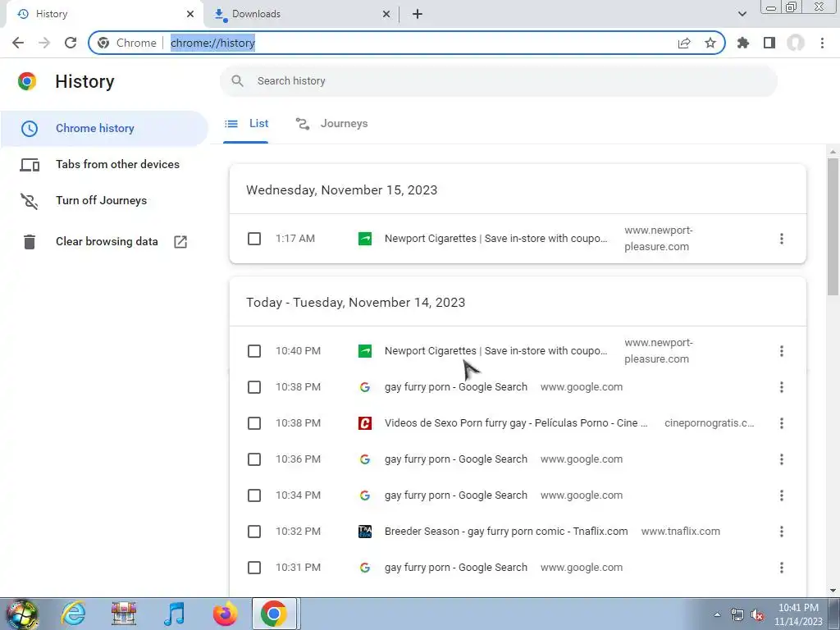Image resolution: width=840 pixels, height=630 pixels.
Task: Open actions menu for 1:17 AM entry
Action: pyautogui.click(x=782, y=239)
